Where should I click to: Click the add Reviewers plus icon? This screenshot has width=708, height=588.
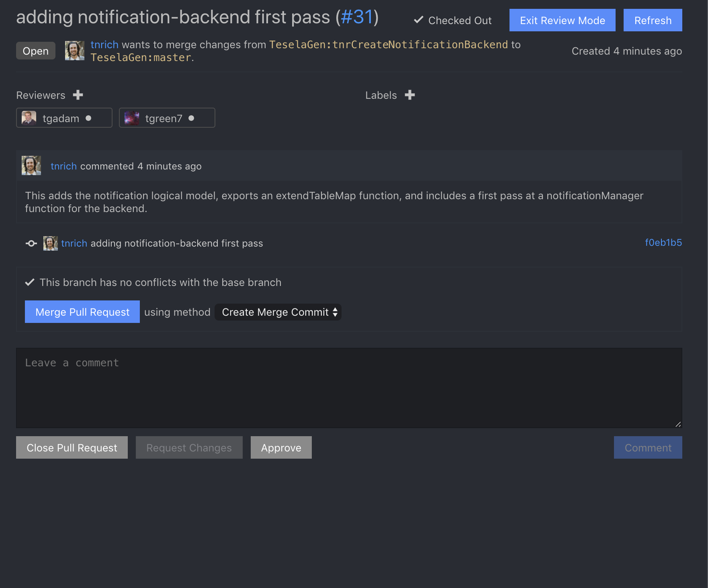(78, 95)
